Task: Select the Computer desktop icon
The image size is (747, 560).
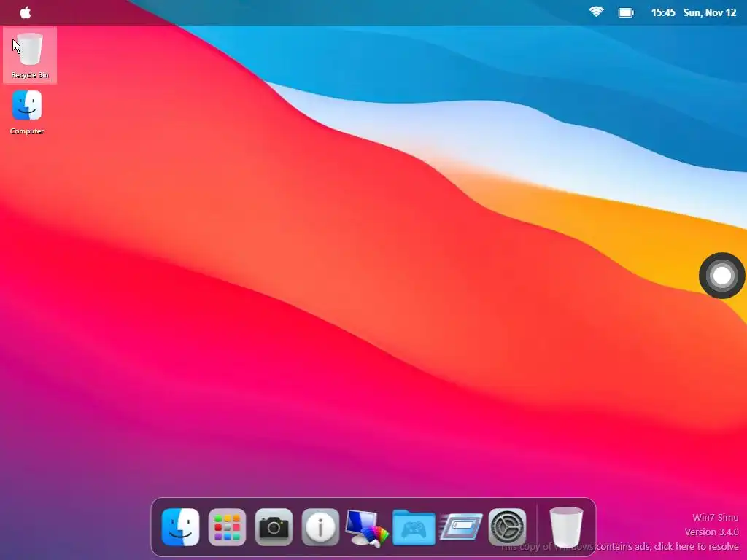Action: click(27, 112)
